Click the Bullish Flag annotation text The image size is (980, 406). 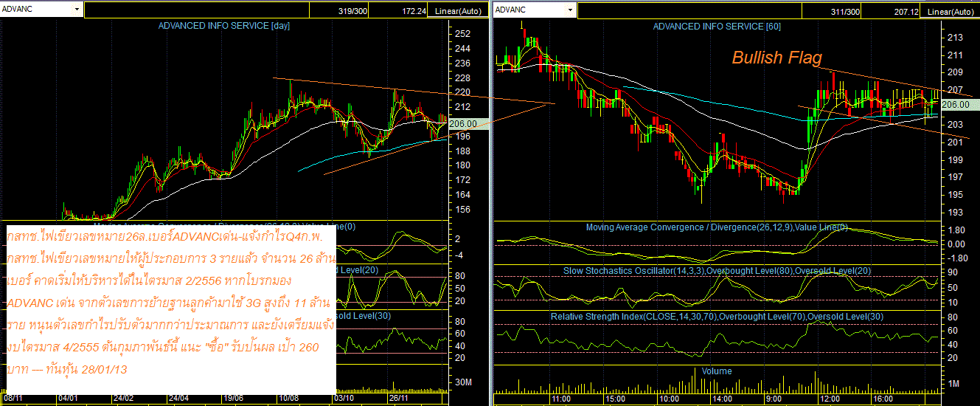tap(776, 58)
